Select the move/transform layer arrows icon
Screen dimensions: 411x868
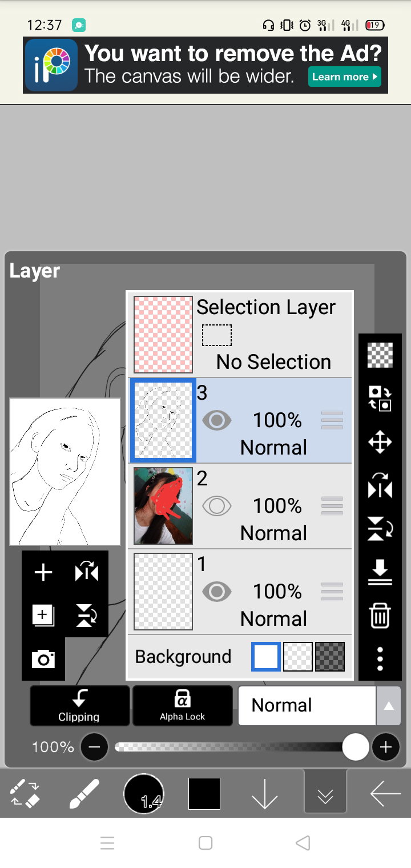pyautogui.click(x=380, y=442)
